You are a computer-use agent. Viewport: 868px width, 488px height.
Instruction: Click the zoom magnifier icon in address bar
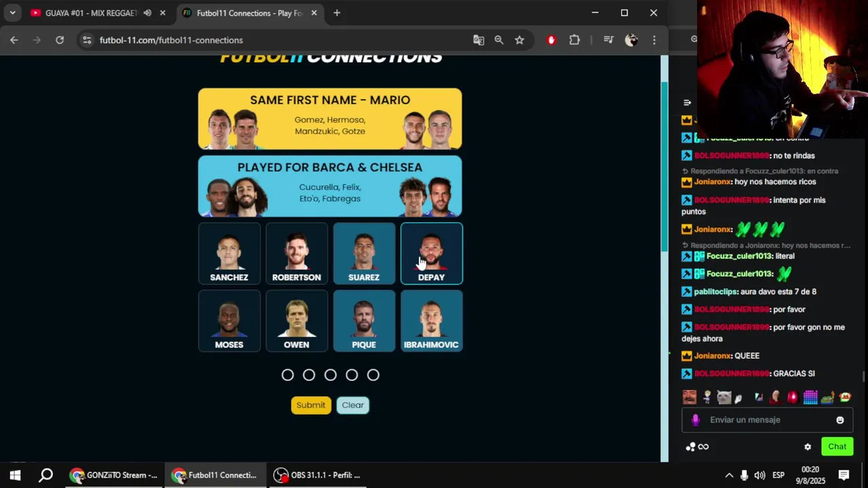point(499,40)
